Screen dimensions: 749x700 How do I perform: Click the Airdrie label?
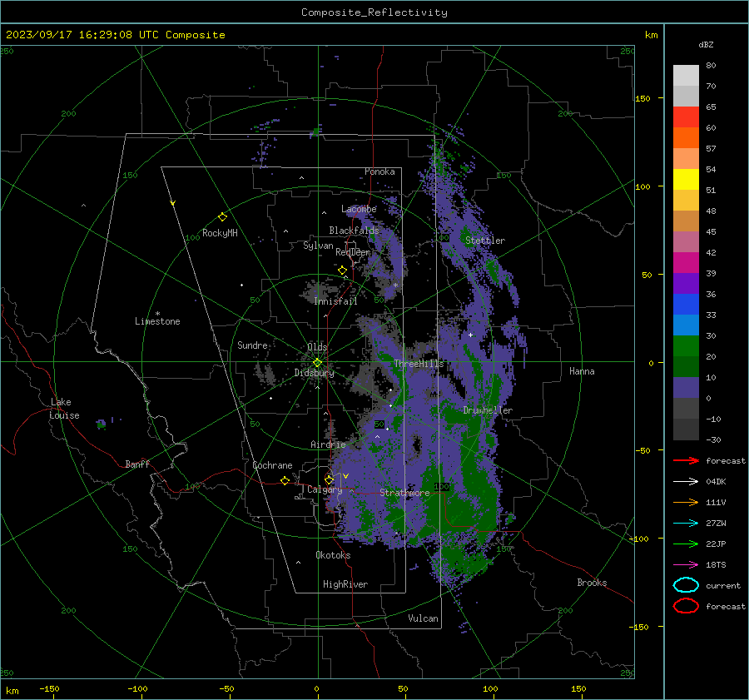[328, 444]
